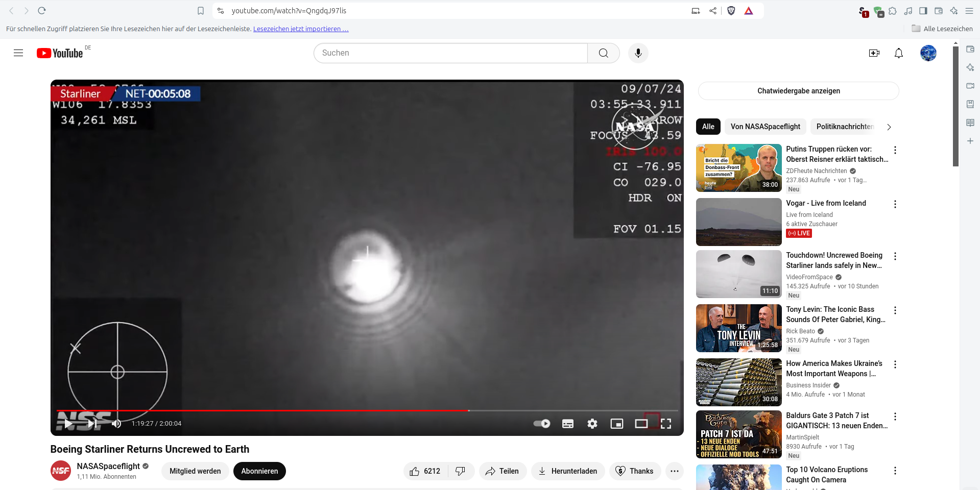Open the Brave Shields lion icon
Screen dimensions: 980x490
tap(731, 11)
